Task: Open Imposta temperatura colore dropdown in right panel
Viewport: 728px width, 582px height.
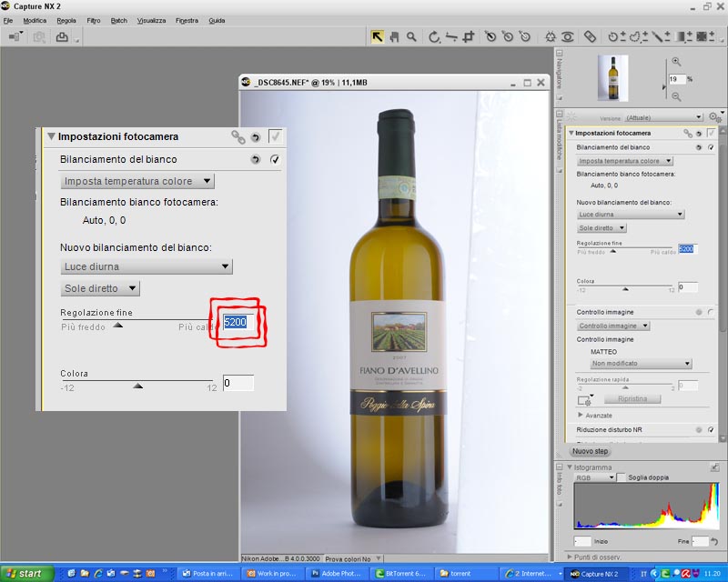Action: [625, 161]
